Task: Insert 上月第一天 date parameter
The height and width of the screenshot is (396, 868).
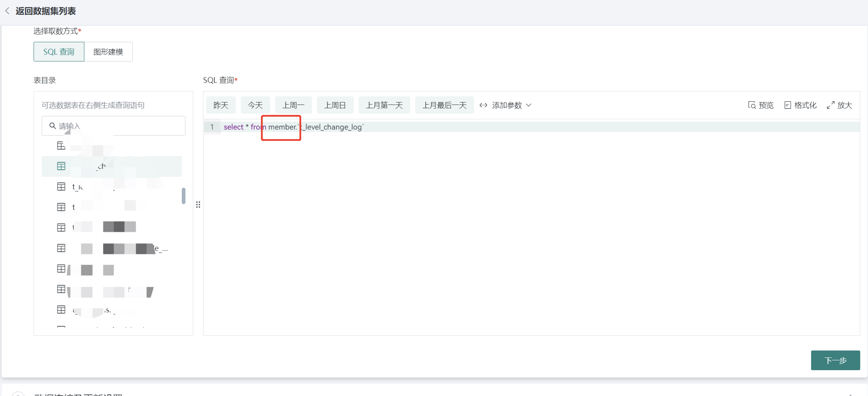Action: click(x=384, y=105)
